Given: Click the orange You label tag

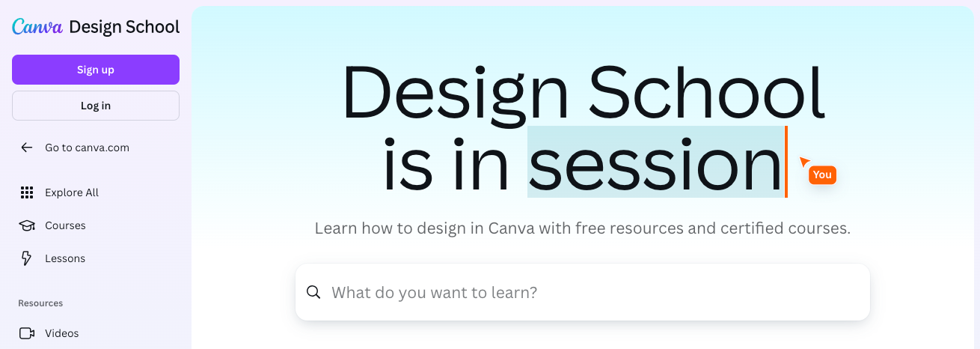Looking at the screenshot, I should click(x=822, y=174).
